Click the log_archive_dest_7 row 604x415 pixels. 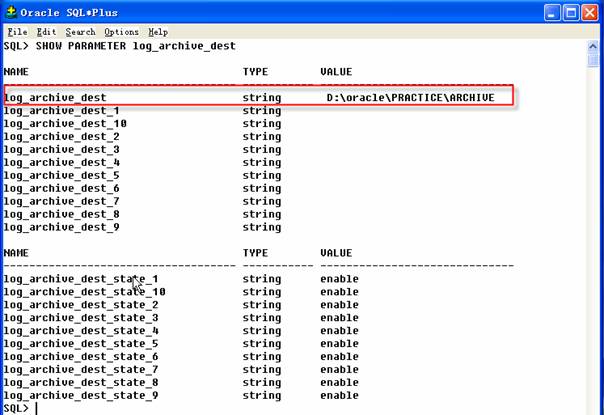(x=143, y=202)
